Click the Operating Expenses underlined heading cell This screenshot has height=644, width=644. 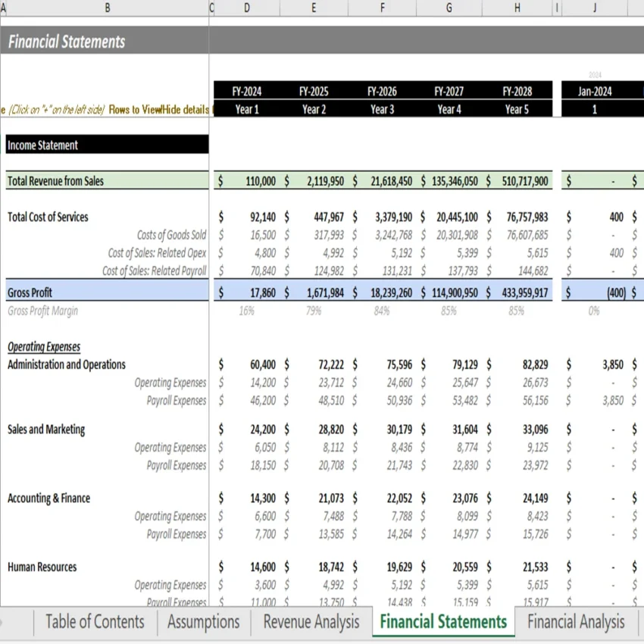pos(44,346)
